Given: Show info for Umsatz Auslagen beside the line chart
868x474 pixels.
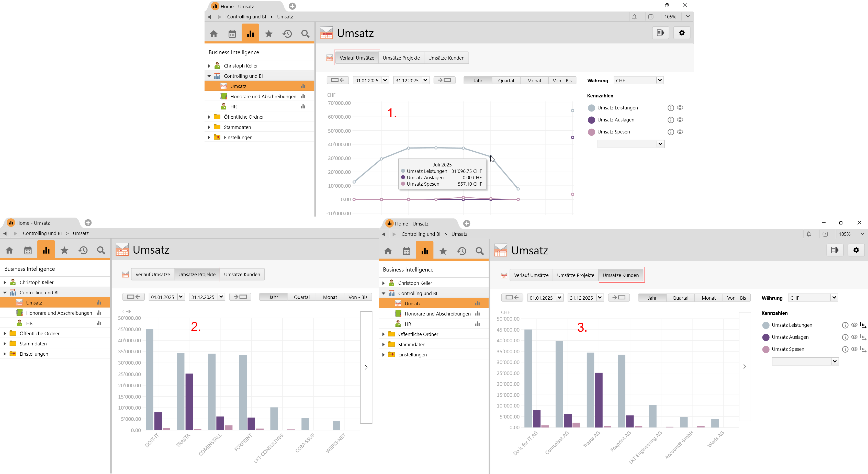Looking at the screenshot, I should [x=671, y=120].
